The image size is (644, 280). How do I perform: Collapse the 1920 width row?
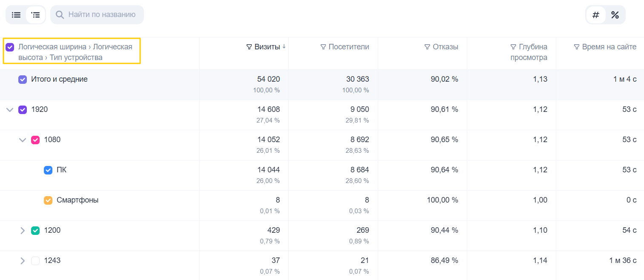10,110
